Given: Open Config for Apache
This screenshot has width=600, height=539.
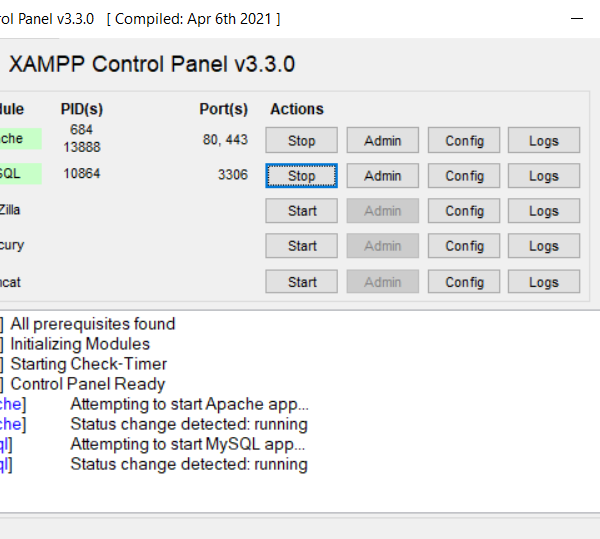Looking at the screenshot, I should [464, 141].
